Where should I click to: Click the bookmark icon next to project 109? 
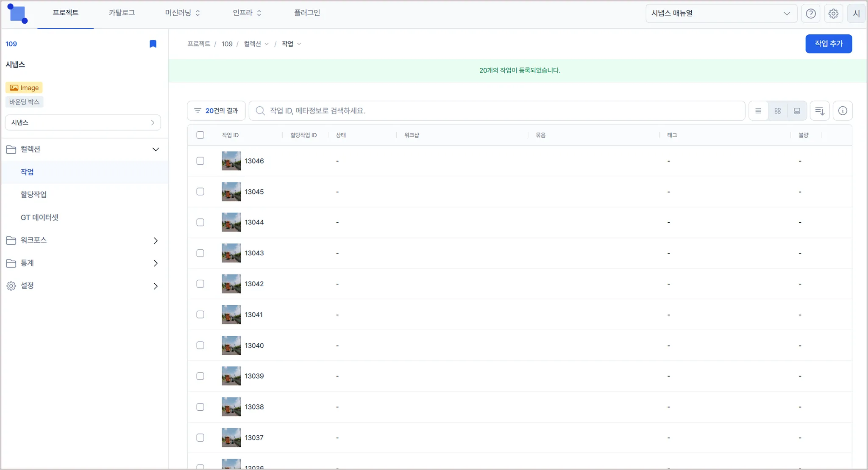pos(153,44)
